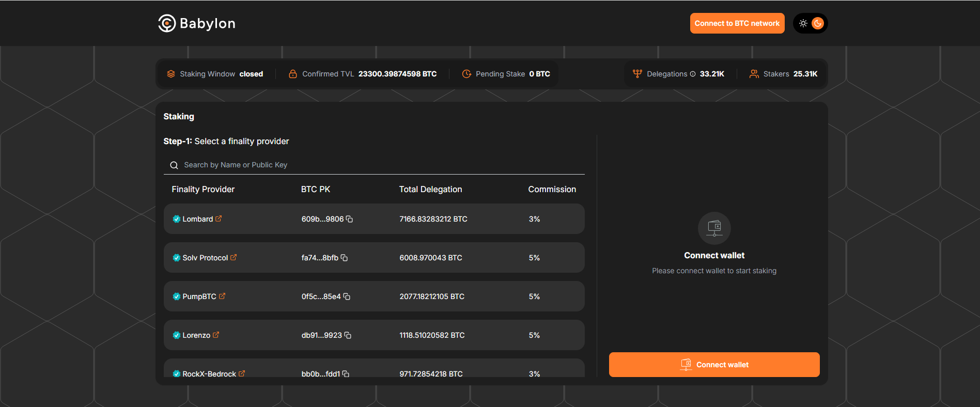
Task: Click Solv Protocol verified badge icon
Action: pos(176,258)
